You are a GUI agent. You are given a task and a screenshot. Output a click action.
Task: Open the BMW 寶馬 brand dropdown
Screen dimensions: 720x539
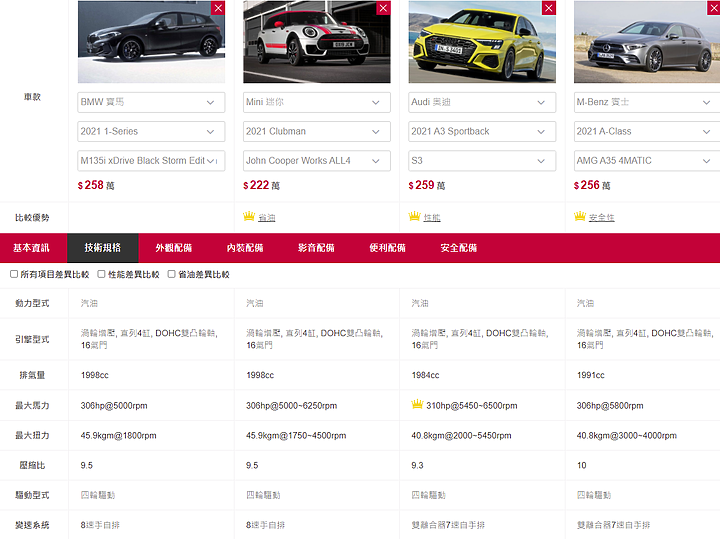(x=151, y=102)
